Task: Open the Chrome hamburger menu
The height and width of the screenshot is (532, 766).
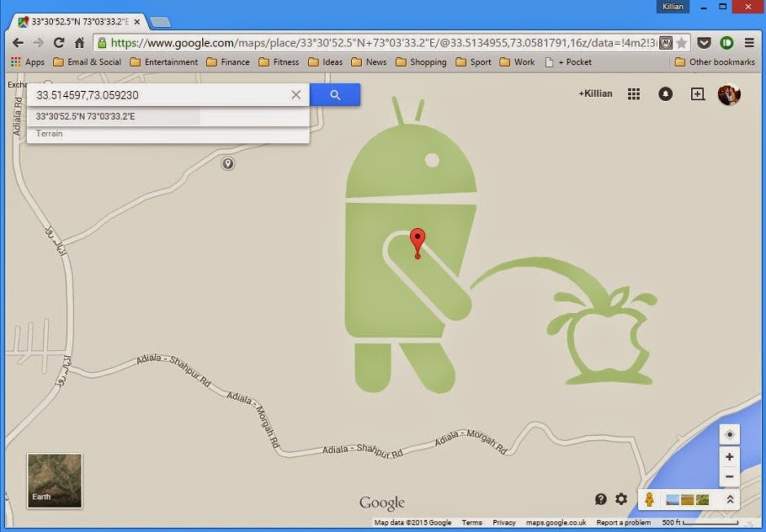Action: click(749, 43)
